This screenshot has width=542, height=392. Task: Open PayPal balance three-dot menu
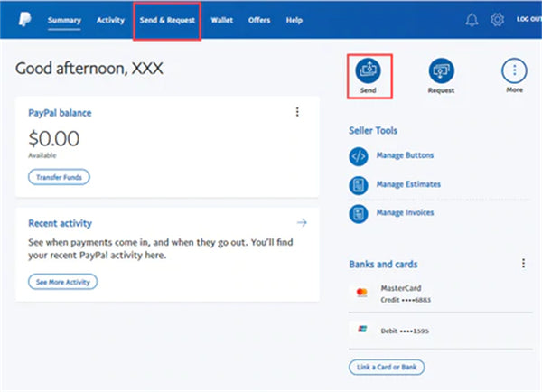pos(297,112)
